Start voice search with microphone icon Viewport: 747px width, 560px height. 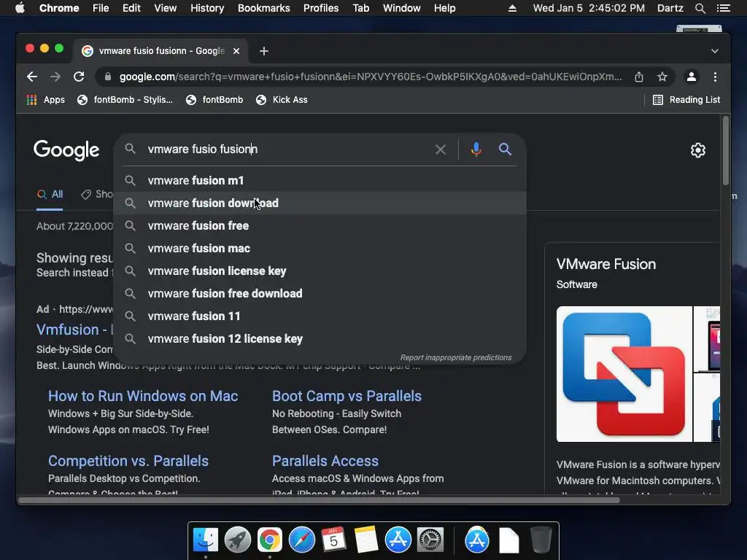(x=476, y=149)
